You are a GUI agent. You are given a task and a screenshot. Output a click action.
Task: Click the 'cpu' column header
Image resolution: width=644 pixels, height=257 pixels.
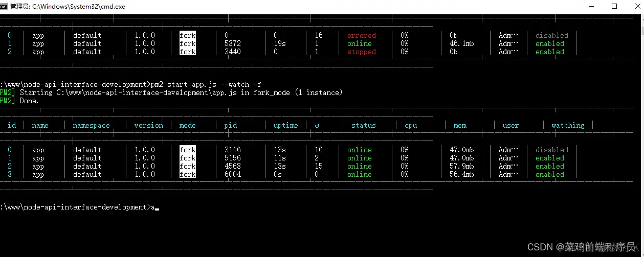pyautogui.click(x=411, y=125)
